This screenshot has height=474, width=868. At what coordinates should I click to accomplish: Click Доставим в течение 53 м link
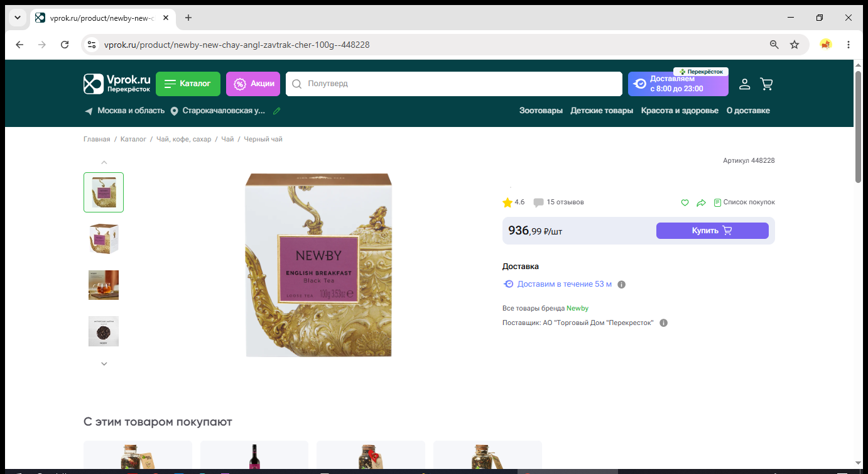564,284
